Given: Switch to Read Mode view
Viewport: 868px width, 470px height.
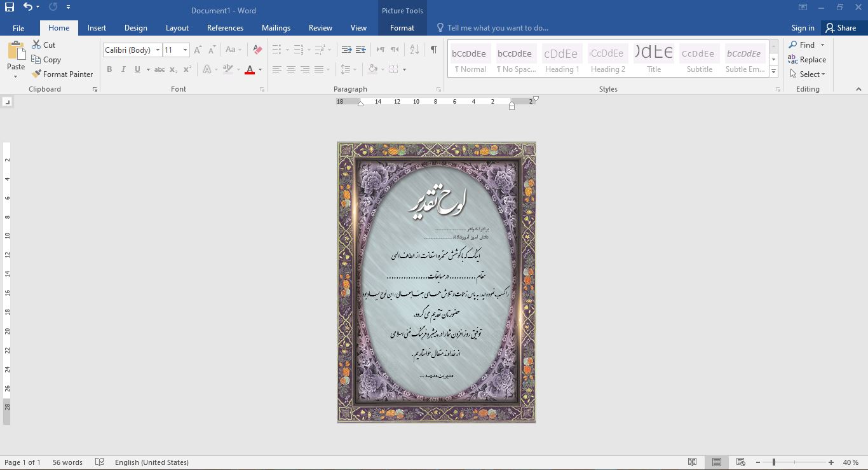Looking at the screenshot, I should 693,462.
